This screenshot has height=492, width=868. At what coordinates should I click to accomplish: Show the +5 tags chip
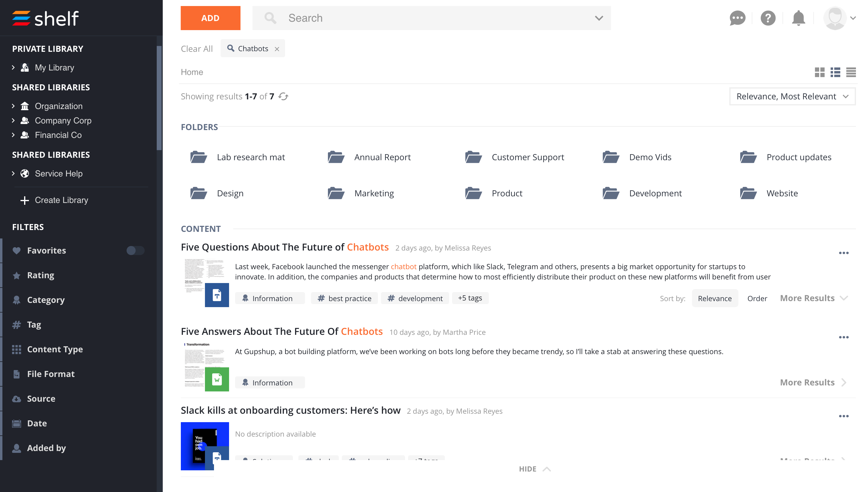pos(470,298)
